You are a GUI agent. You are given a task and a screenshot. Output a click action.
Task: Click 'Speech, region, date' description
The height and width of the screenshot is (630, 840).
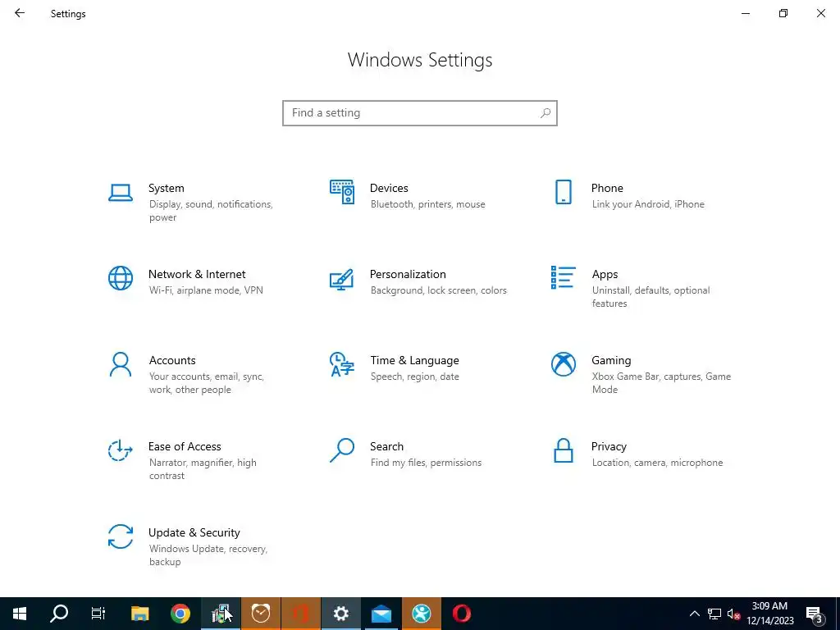click(x=414, y=377)
